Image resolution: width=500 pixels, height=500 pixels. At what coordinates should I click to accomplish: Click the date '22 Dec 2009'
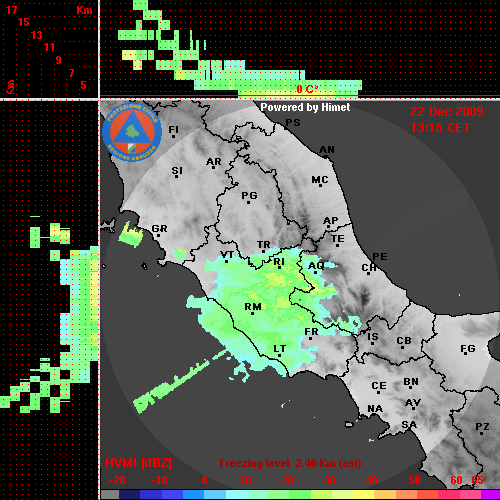pos(447,112)
